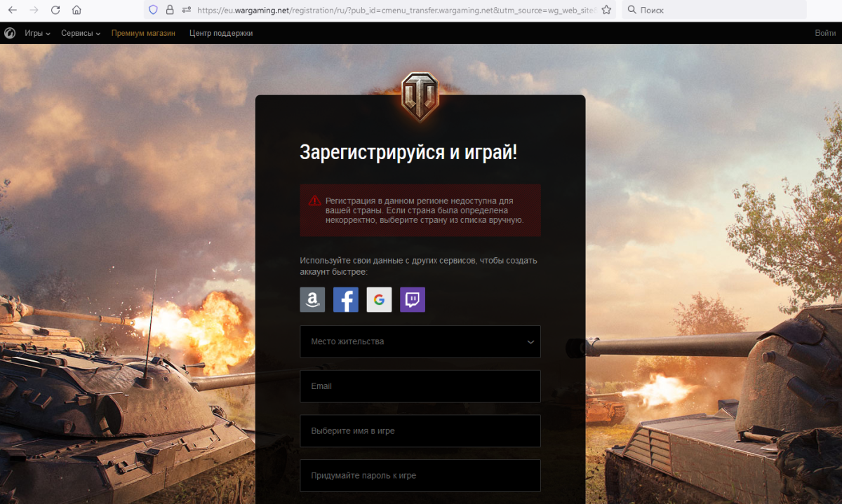This screenshot has width=842, height=504.
Task: Sign up with Amazon icon
Action: click(312, 299)
